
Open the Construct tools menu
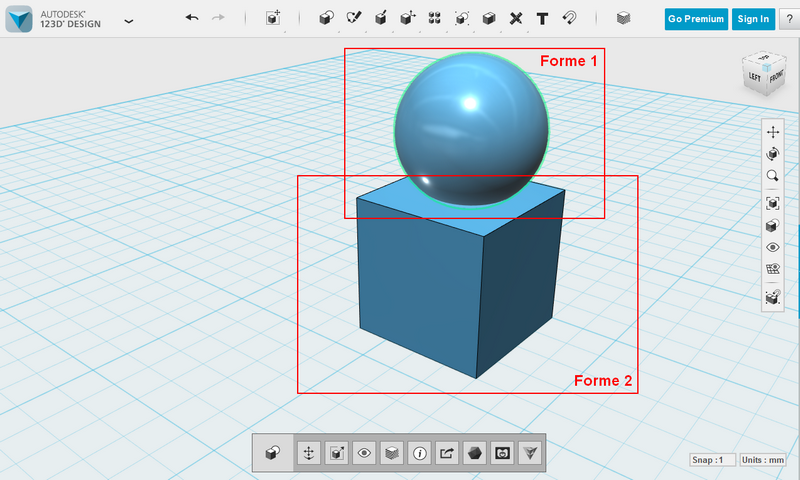click(381, 18)
